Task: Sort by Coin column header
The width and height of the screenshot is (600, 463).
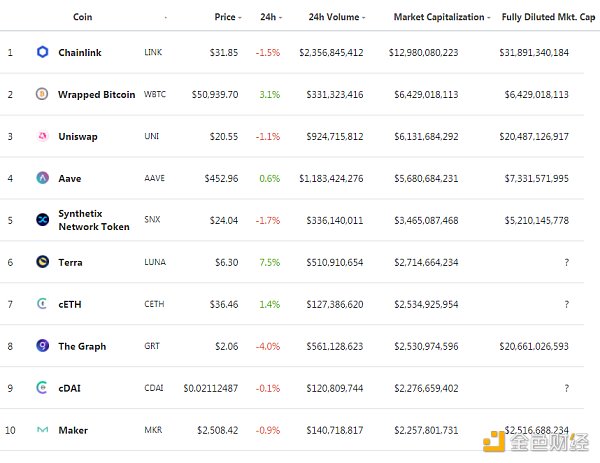Action: 83,17
